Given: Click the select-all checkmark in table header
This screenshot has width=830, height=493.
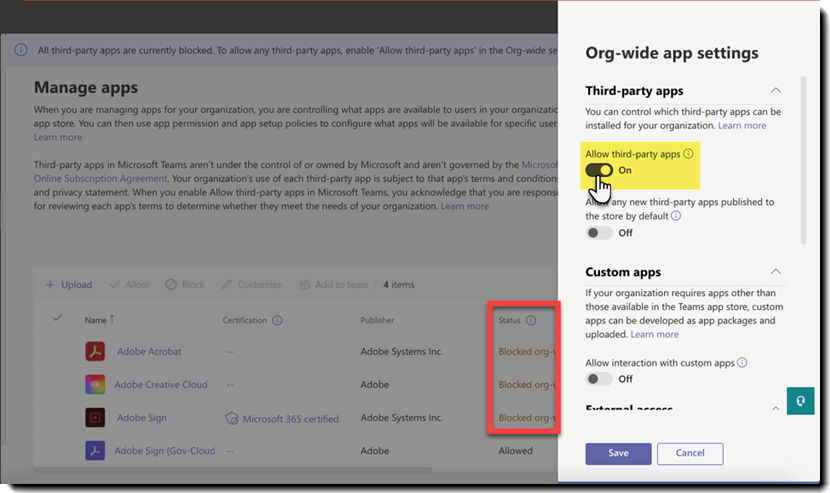Looking at the screenshot, I should [x=57, y=318].
